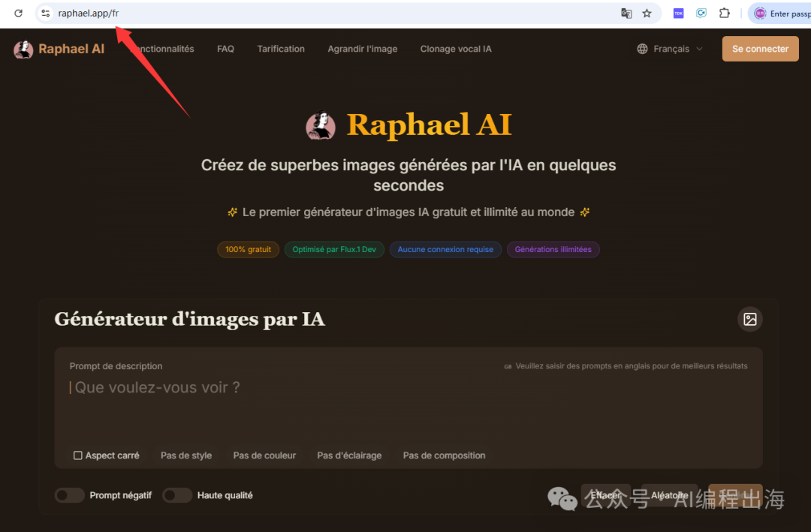The width and height of the screenshot is (811, 532).
Task: Expand the Français language dropdown
Action: point(671,49)
